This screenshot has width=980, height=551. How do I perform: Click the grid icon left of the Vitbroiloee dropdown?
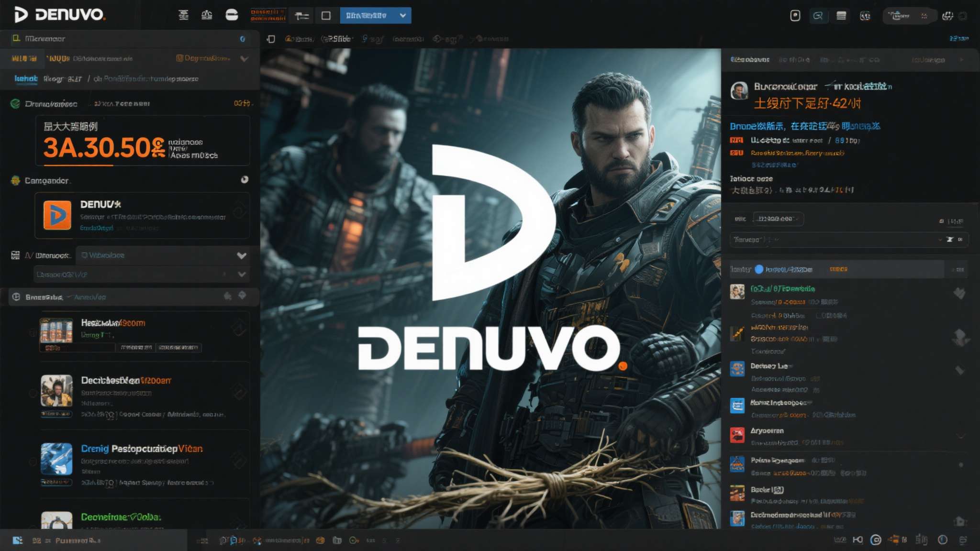click(x=15, y=255)
